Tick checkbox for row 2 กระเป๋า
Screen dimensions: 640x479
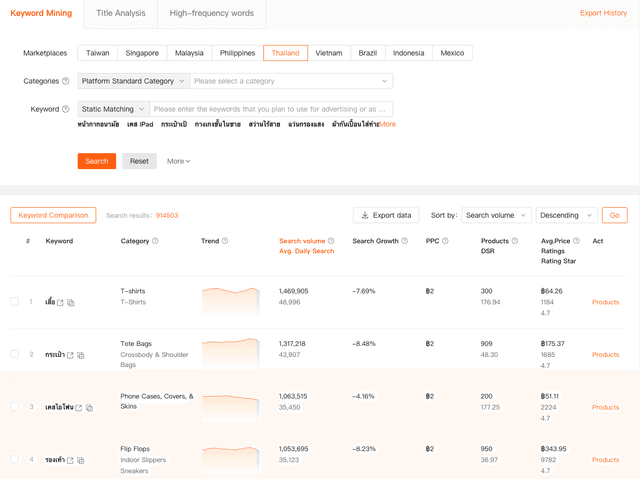click(15, 354)
